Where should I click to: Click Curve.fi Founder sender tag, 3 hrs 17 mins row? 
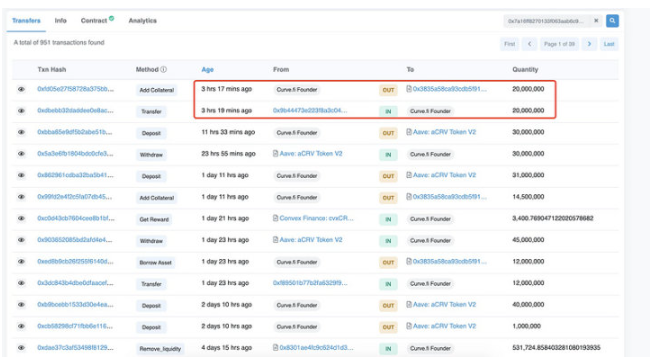point(297,90)
